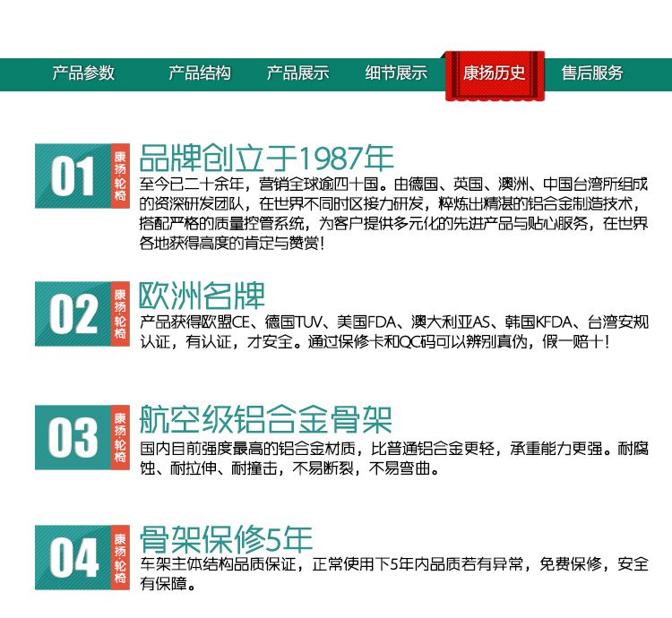The image size is (672, 618).
Task: Click the line starting 至今已二十余年
Action: coord(393,185)
